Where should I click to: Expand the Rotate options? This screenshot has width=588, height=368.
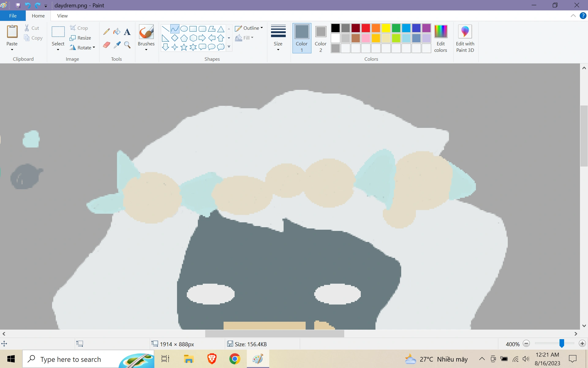tap(83, 47)
